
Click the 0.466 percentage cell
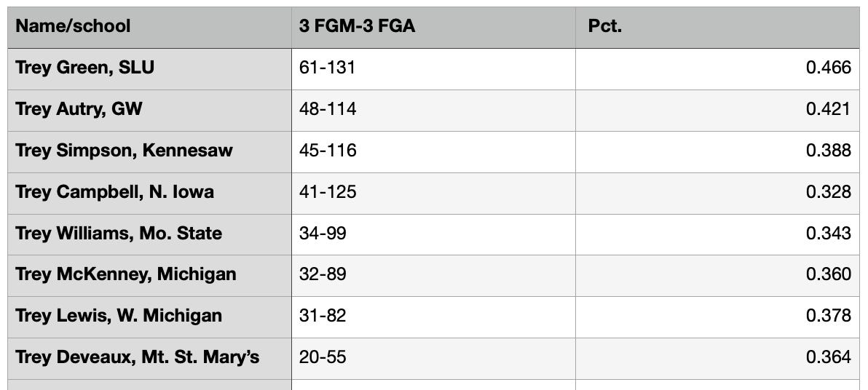coord(717,69)
